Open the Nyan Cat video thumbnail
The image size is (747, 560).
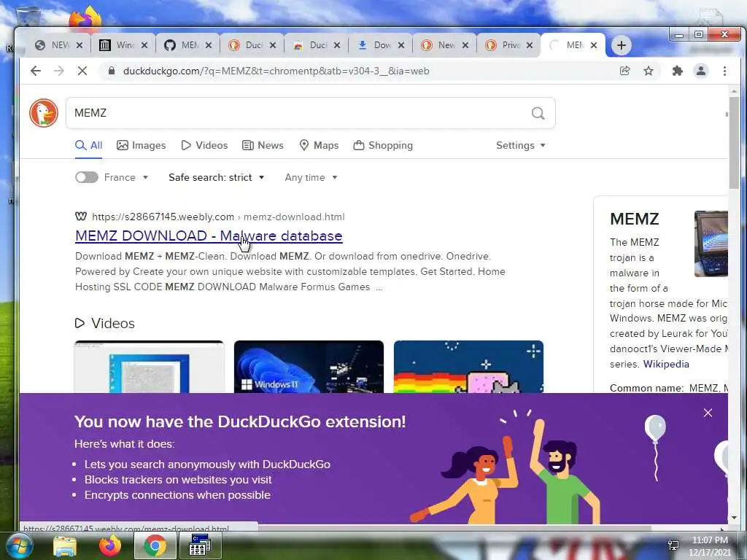point(468,367)
